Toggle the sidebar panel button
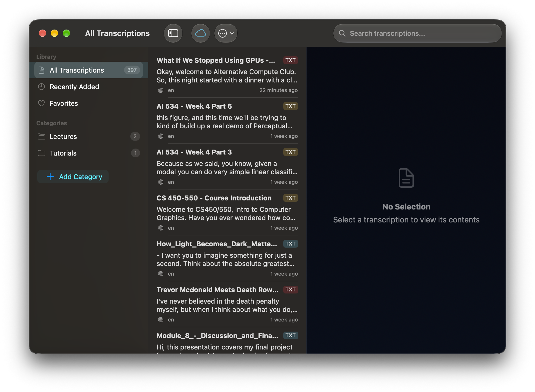The width and height of the screenshot is (535, 392). (173, 33)
